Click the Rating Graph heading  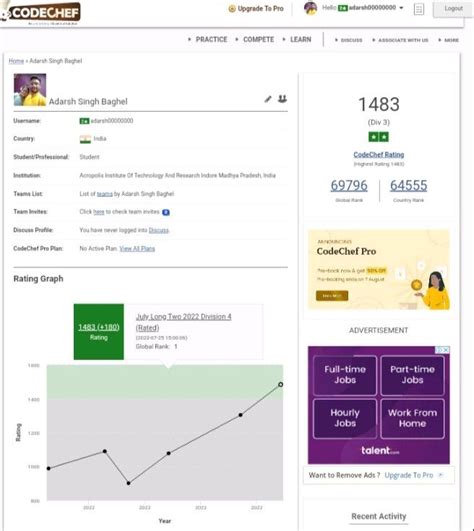tap(38, 279)
